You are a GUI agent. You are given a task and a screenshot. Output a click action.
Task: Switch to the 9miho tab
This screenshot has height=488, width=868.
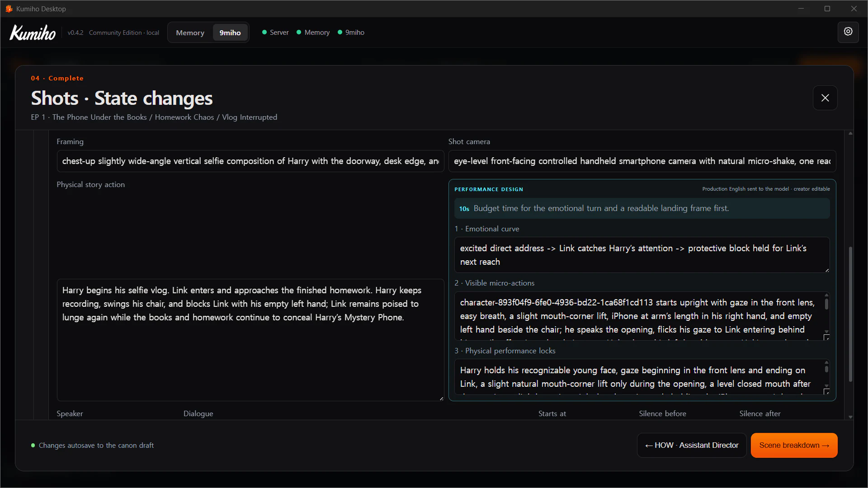(x=230, y=33)
